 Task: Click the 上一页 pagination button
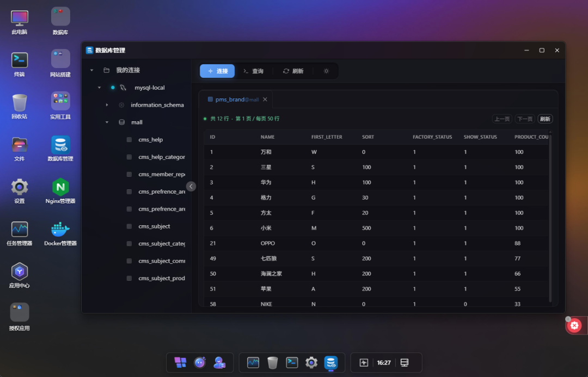coord(502,119)
